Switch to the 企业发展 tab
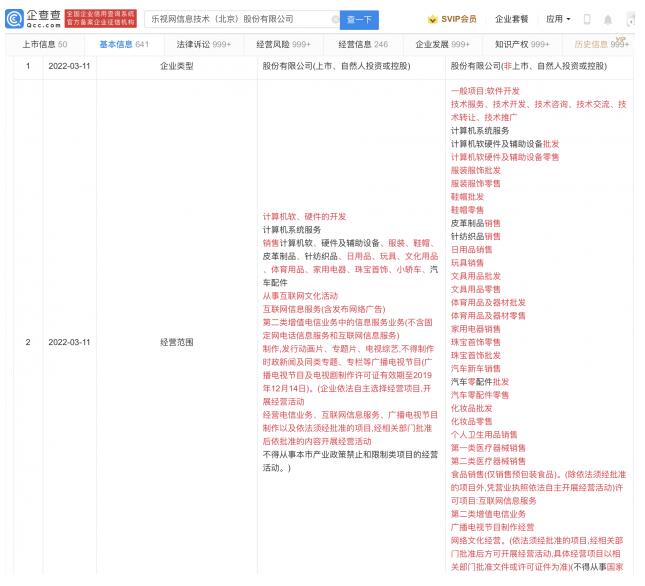The image size is (645, 586). [442, 44]
